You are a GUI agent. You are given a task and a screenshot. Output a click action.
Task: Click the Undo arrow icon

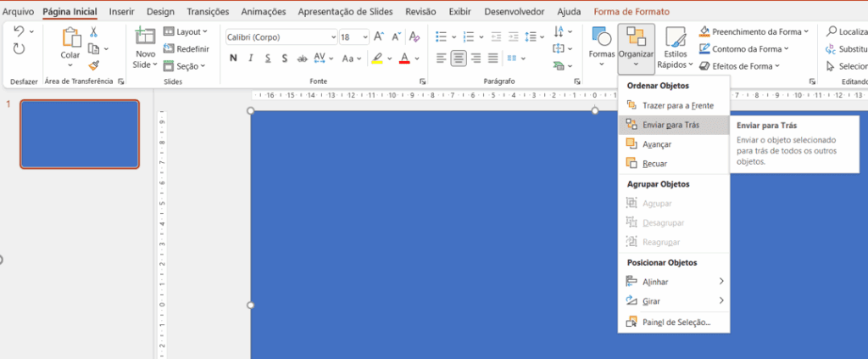pyautogui.click(x=19, y=31)
